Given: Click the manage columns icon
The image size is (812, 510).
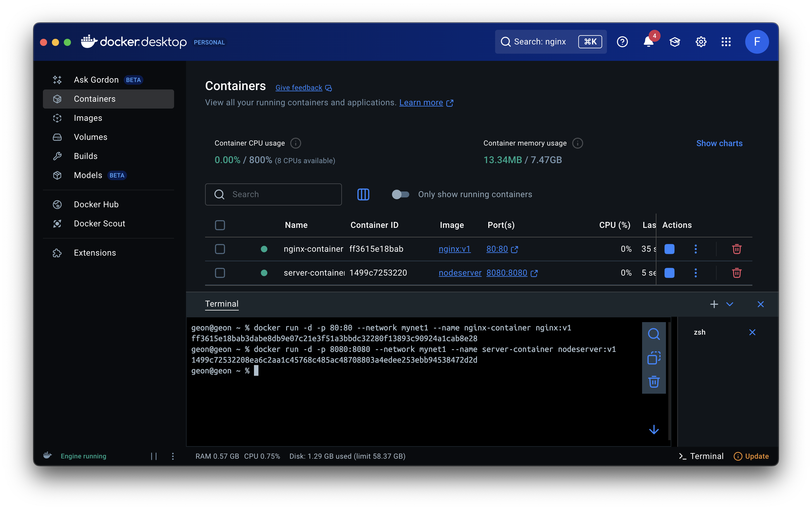Looking at the screenshot, I should (363, 194).
